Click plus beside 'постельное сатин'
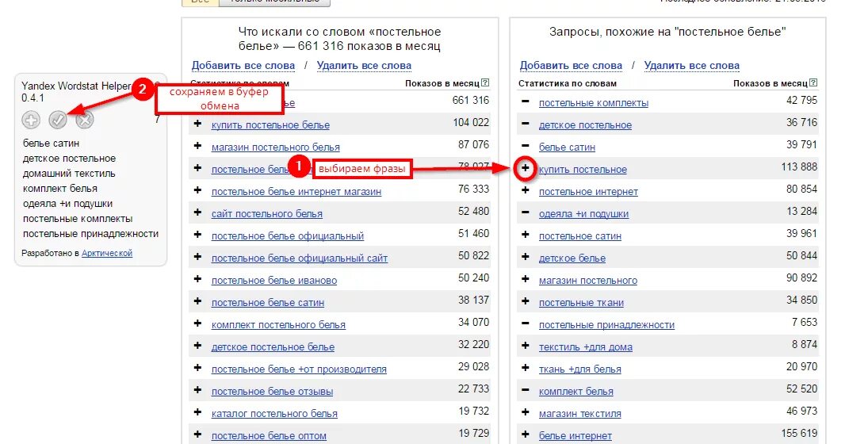The image size is (868, 444). (526, 234)
